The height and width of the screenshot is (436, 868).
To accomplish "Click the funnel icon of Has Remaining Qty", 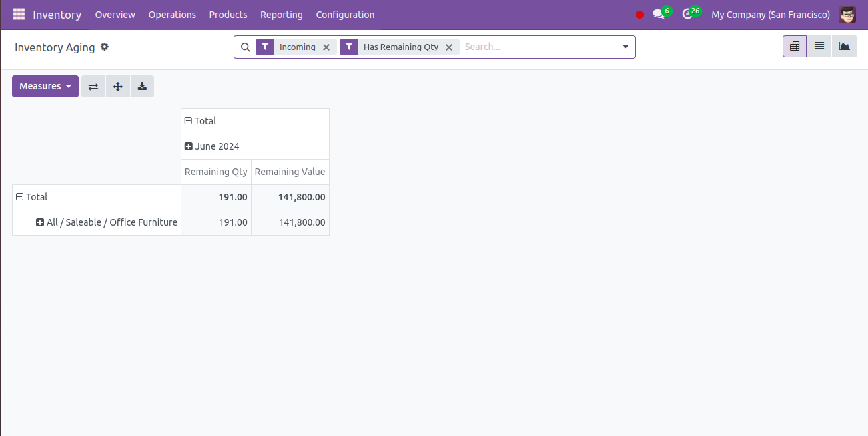I will click(349, 47).
